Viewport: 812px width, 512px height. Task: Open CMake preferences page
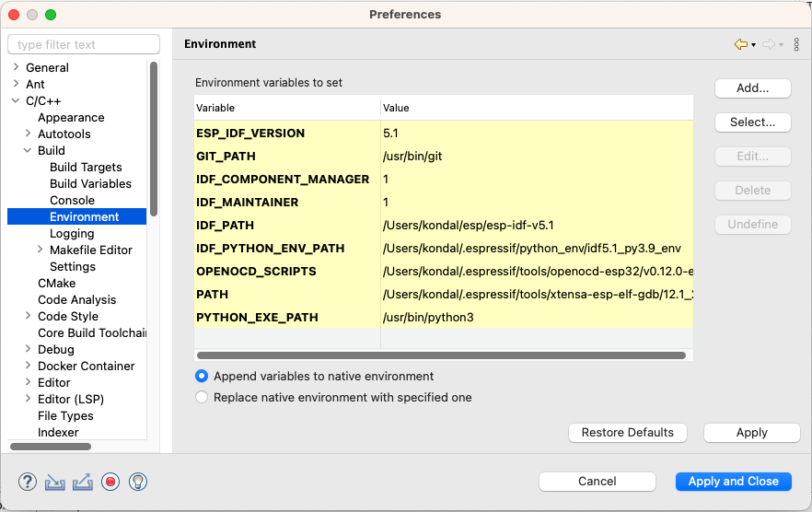pos(56,283)
